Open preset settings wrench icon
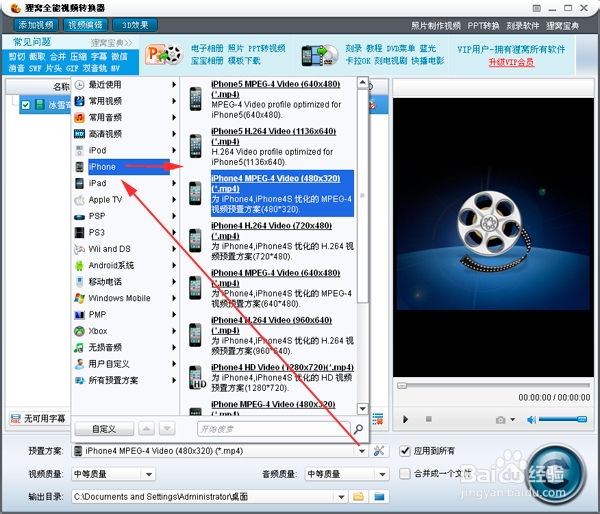 click(379, 451)
